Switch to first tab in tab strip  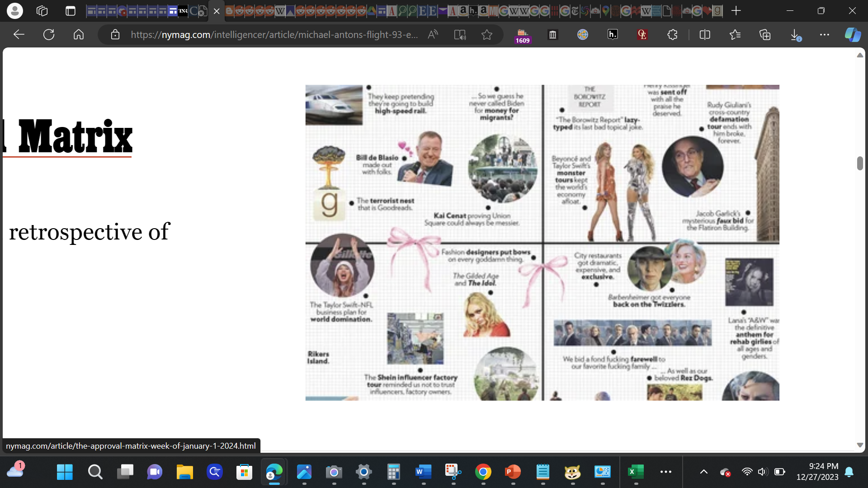[91, 11]
